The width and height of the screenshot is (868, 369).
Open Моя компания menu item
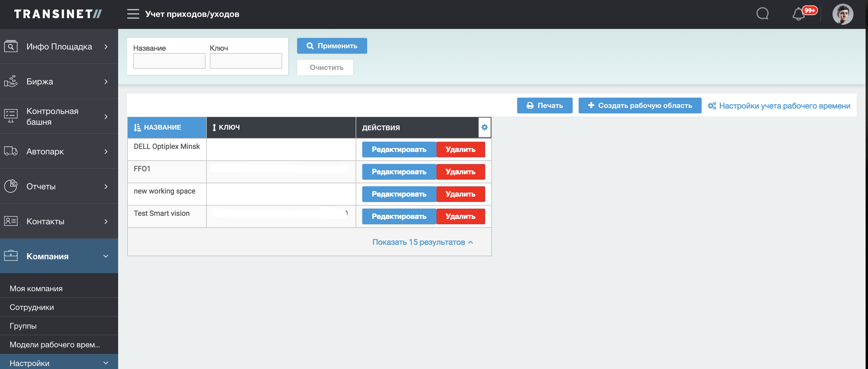[x=36, y=289]
